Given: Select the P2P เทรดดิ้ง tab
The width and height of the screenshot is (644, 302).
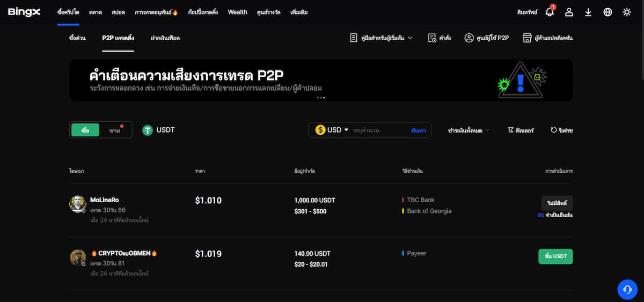Looking at the screenshot, I should (x=118, y=38).
